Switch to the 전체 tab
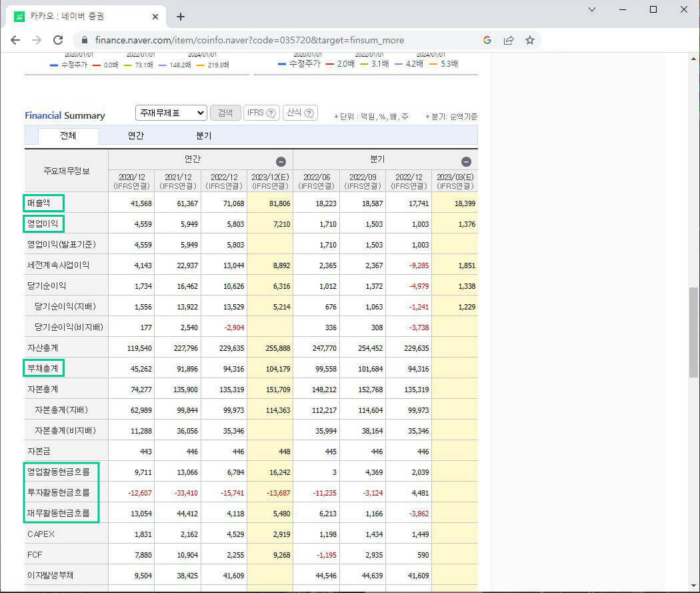Screen dimensions: 700x593 (x=68, y=135)
